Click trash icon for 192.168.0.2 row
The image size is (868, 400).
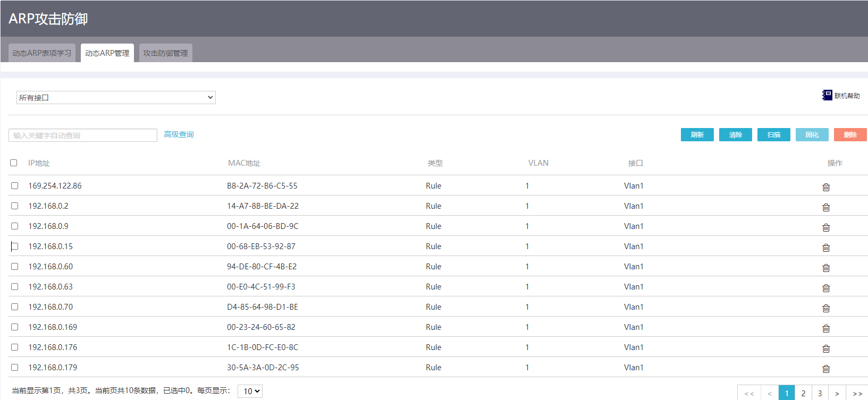click(x=826, y=207)
